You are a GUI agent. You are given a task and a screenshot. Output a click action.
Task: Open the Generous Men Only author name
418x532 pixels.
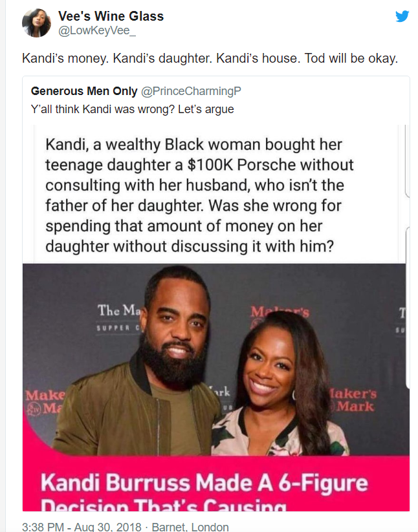pos(84,91)
